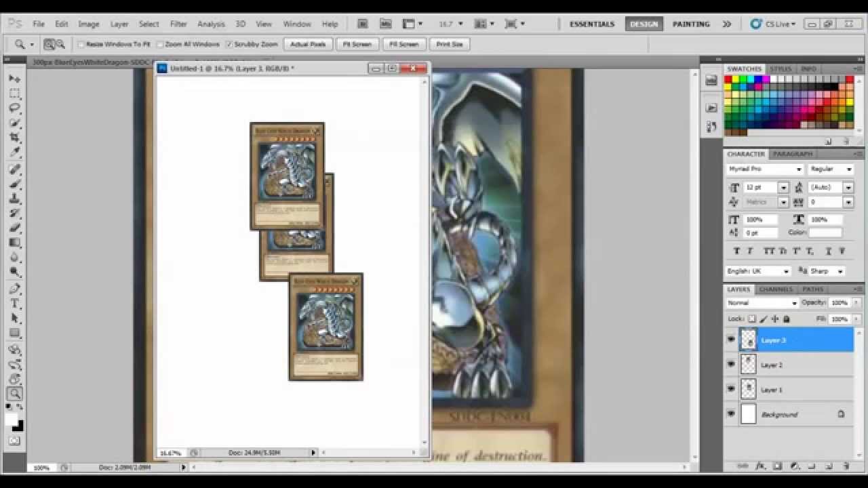Hide Layer 3 using its eye icon
Image resolution: width=868 pixels, height=488 pixels.
click(x=731, y=340)
